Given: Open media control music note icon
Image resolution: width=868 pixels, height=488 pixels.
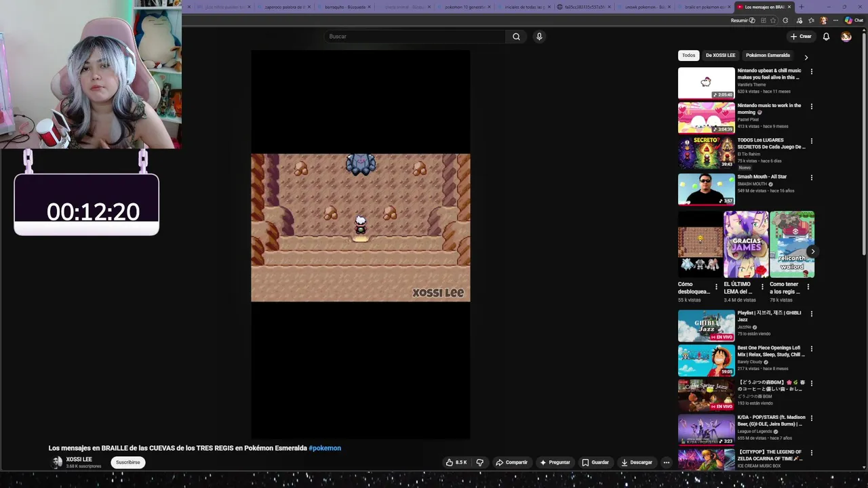Looking at the screenshot, I should click(800, 20).
